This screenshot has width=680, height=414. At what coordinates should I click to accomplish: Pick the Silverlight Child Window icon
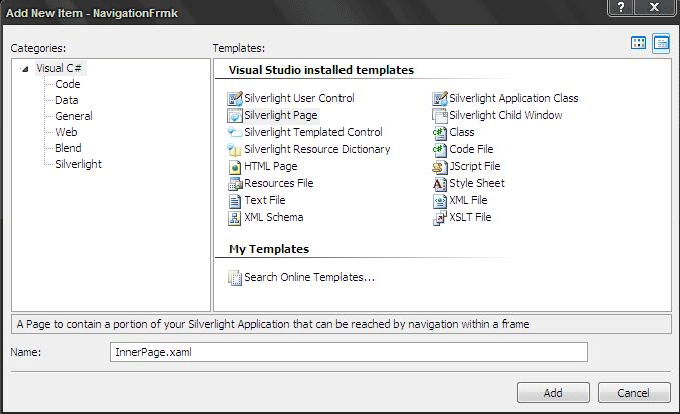coord(439,116)
